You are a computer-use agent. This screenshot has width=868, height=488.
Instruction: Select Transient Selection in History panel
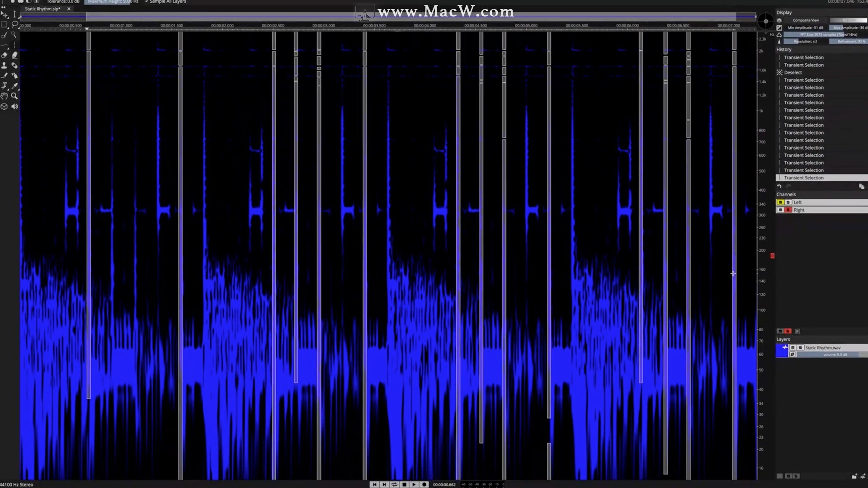pos(804,178)
